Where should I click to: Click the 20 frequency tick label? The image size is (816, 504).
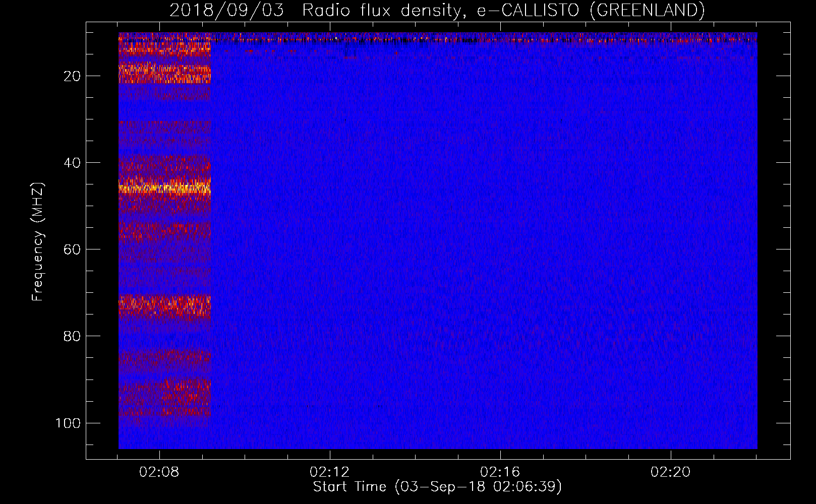click(x=72, y=76)
